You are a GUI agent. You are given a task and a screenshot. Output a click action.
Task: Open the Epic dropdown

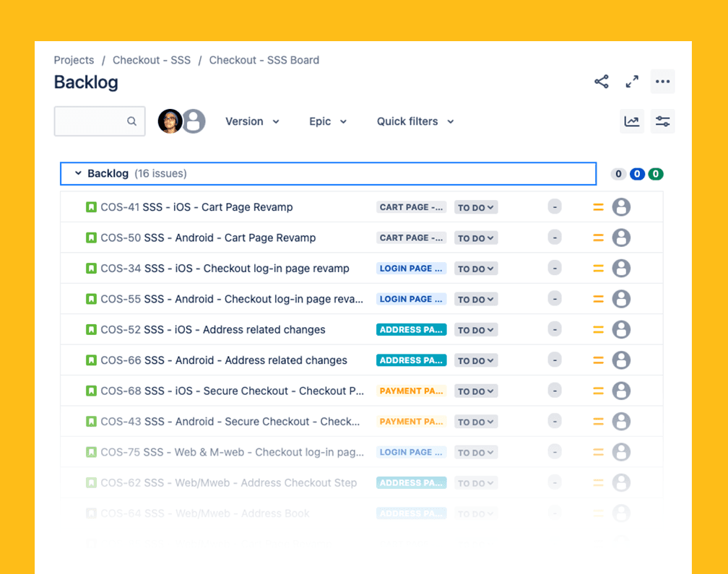327,121
